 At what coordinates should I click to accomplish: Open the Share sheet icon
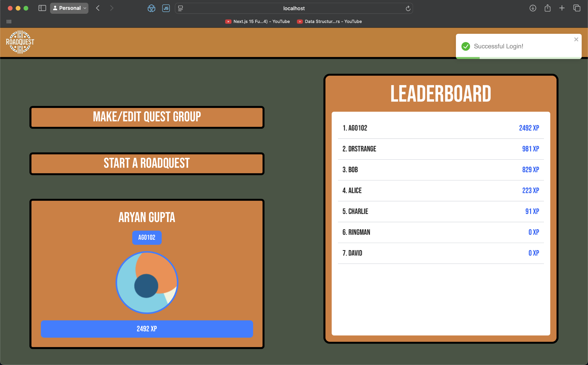547,8
